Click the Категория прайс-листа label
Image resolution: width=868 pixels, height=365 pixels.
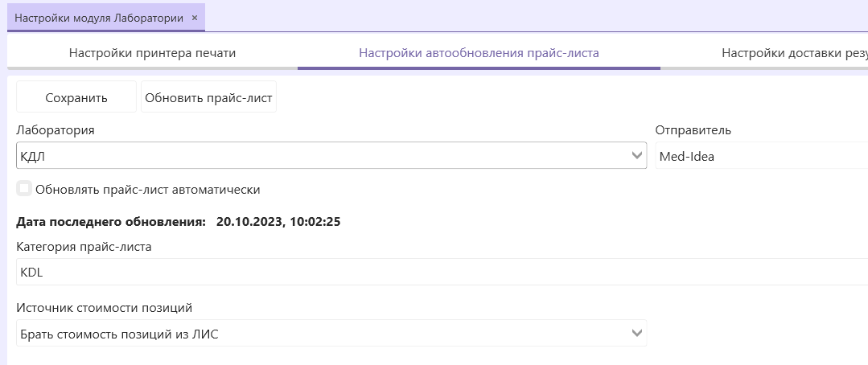tap(84, 247)
